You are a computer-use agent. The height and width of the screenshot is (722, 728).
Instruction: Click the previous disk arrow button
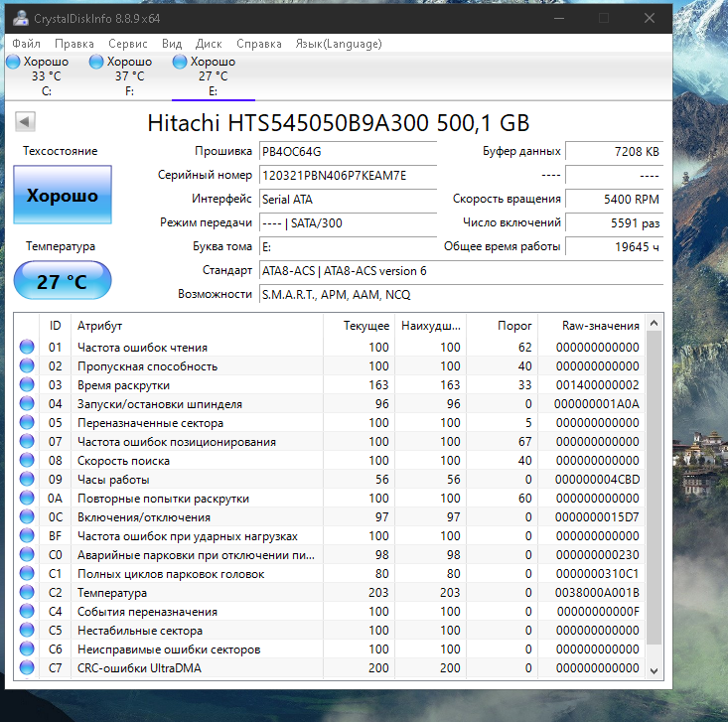point(26,121)
